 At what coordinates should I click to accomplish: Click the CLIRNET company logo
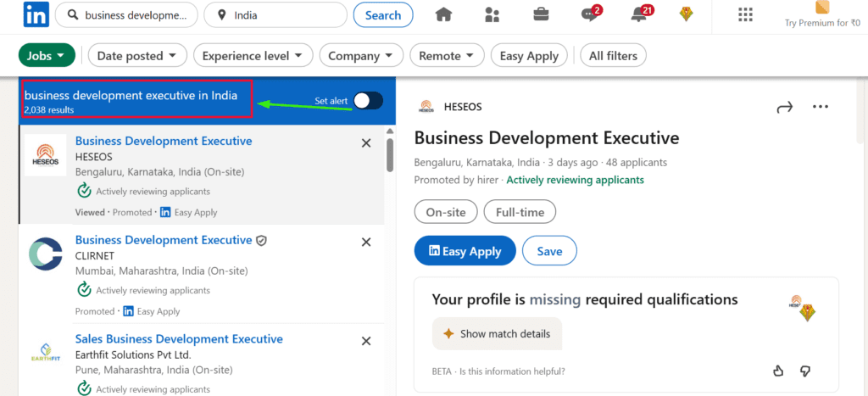(46, 254)
